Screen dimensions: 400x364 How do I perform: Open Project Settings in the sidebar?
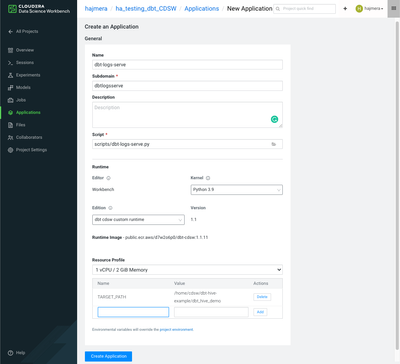[31, 150]
